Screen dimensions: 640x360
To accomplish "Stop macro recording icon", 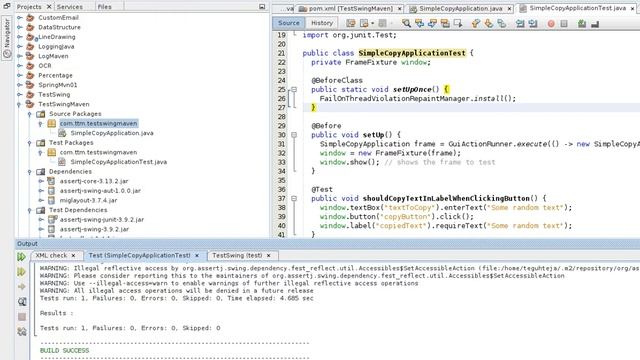I will 564,24.
